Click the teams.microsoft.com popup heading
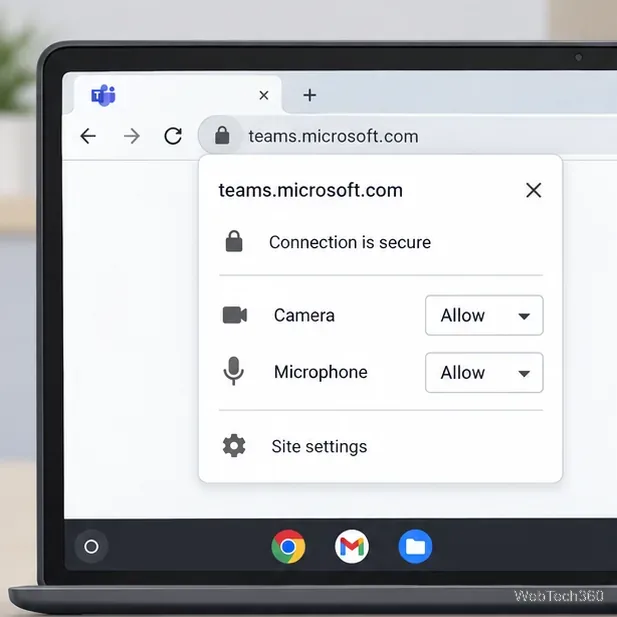Image resolution: width=617 pixels, height=617 pixels. click(310, 190)
